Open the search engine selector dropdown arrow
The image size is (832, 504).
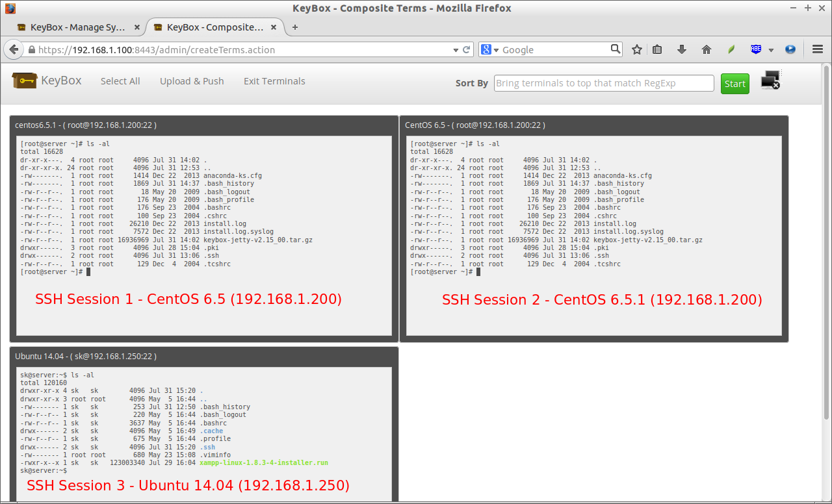coord(496,50)
